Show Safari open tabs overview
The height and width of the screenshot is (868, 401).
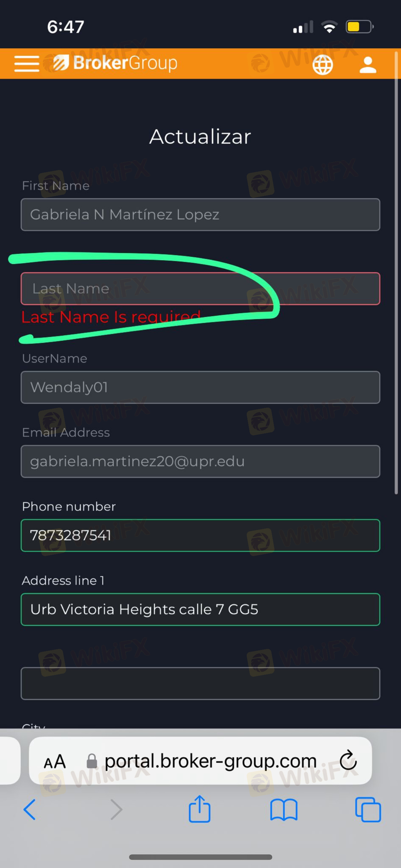(368, 809)
